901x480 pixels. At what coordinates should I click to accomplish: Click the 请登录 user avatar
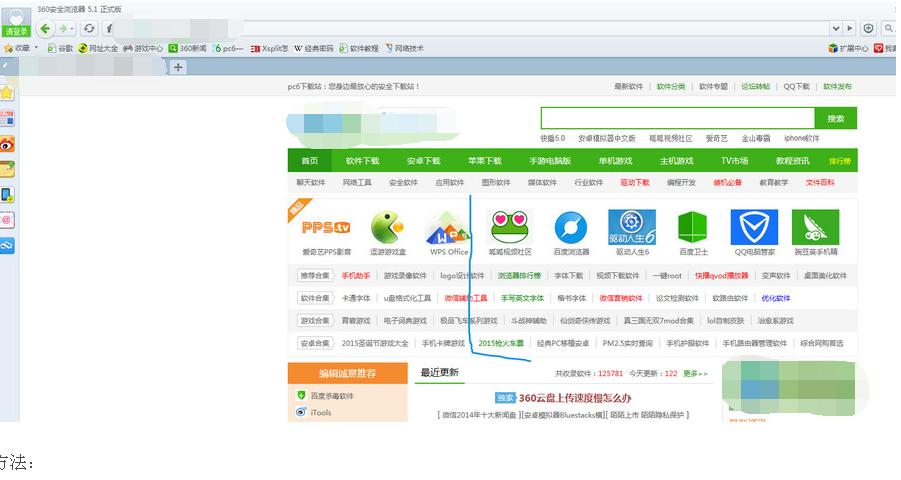16,23
